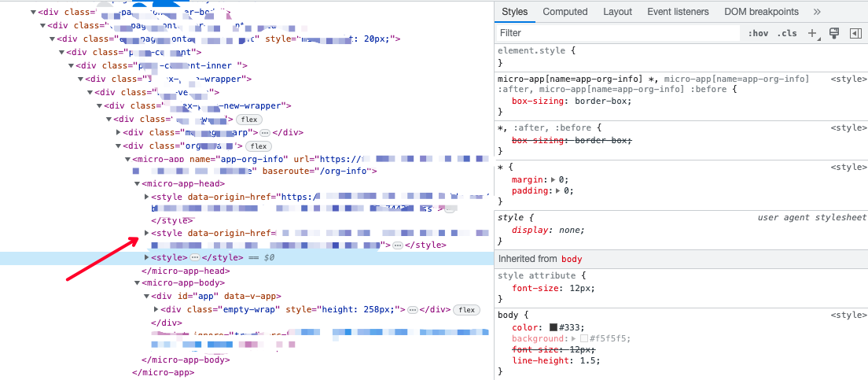868x380 pixels.
Task: Collapse the micro-app-body node
Action: (x=137, y=283)
